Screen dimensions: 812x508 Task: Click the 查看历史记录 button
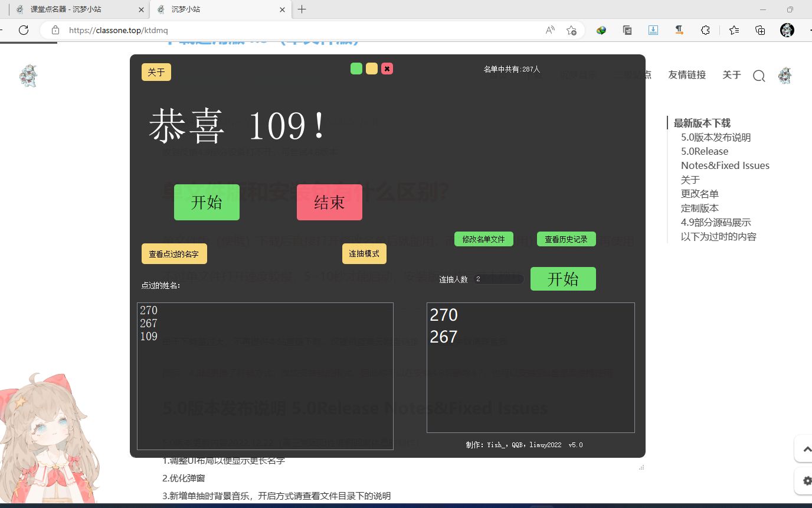pyautogui.click(x=567, y=239)
